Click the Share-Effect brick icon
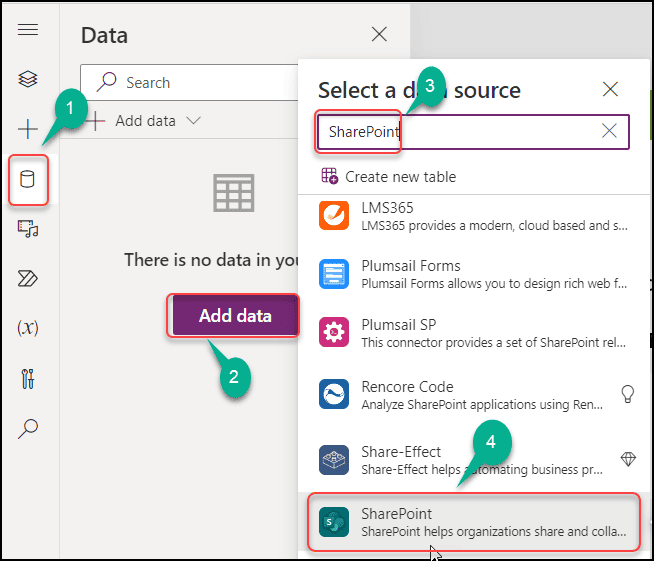 pyautogui.click(x=334, y=460)
